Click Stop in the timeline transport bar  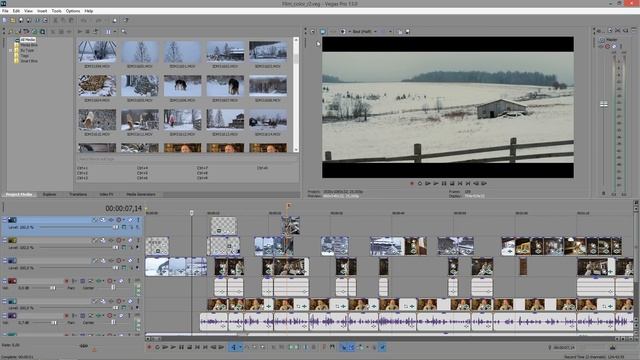coord(189,347)
